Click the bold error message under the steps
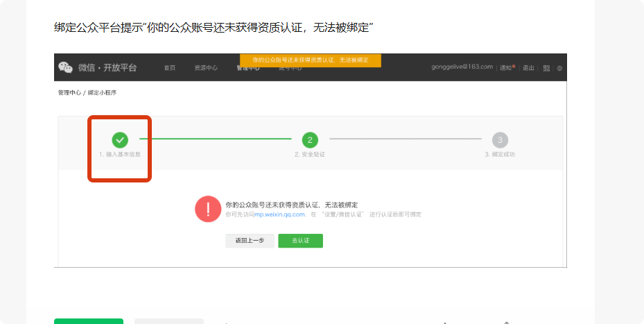The image size is (644, 324). click(292, 205)
